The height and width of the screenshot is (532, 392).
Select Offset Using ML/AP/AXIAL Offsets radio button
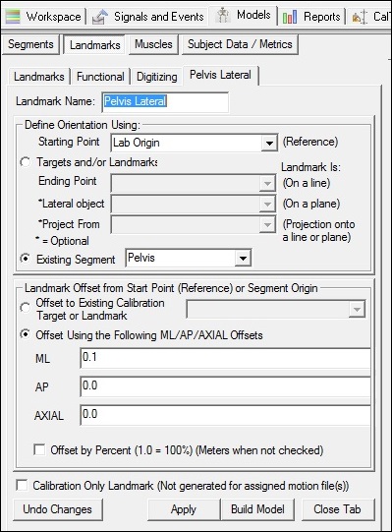(26, 334)
